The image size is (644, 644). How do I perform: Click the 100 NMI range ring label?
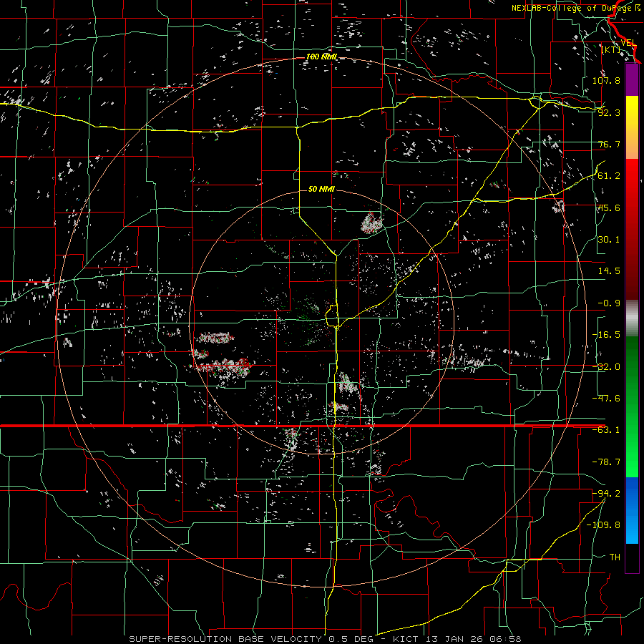(321, 57)
